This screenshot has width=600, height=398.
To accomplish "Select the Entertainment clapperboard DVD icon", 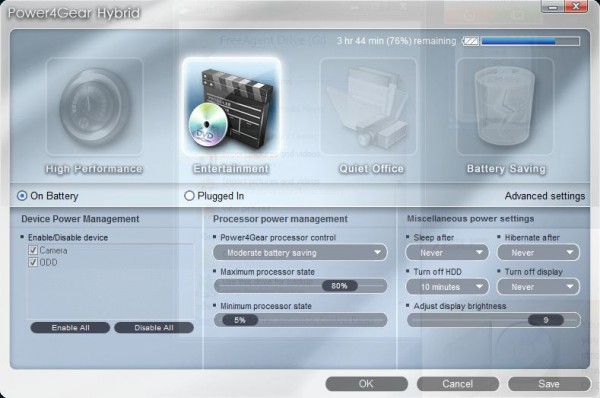I will point(232,106).
